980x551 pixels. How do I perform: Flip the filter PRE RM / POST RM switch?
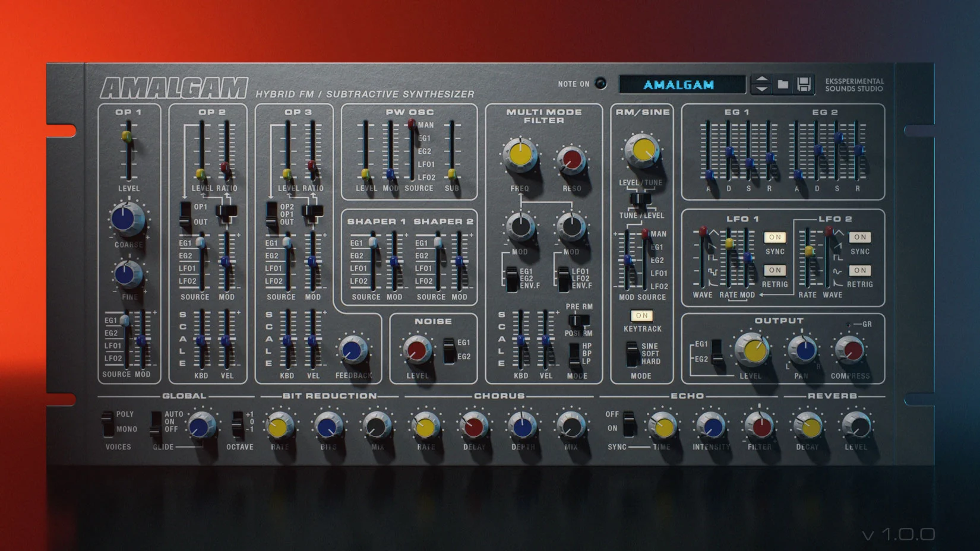pos(578,321)
